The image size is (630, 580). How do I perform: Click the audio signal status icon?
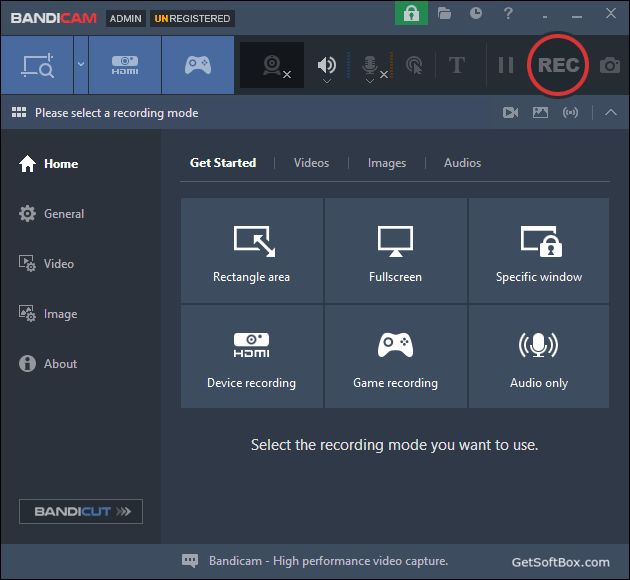571,112
